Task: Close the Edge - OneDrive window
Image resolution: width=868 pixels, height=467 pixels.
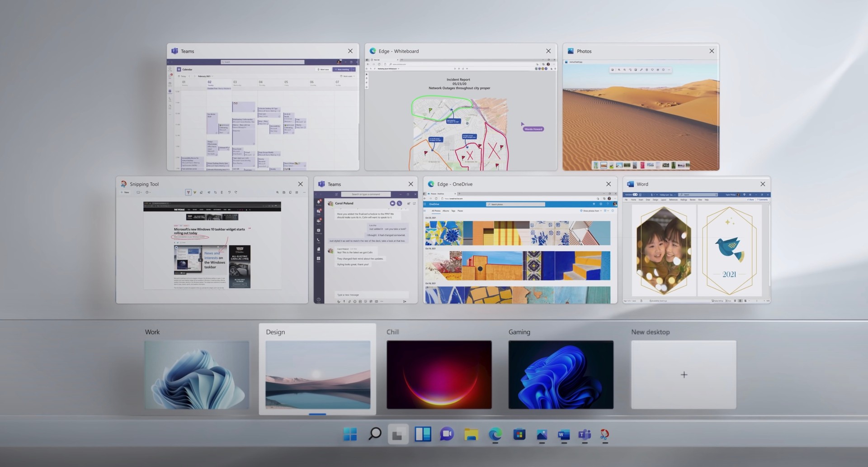Action: 609,184
